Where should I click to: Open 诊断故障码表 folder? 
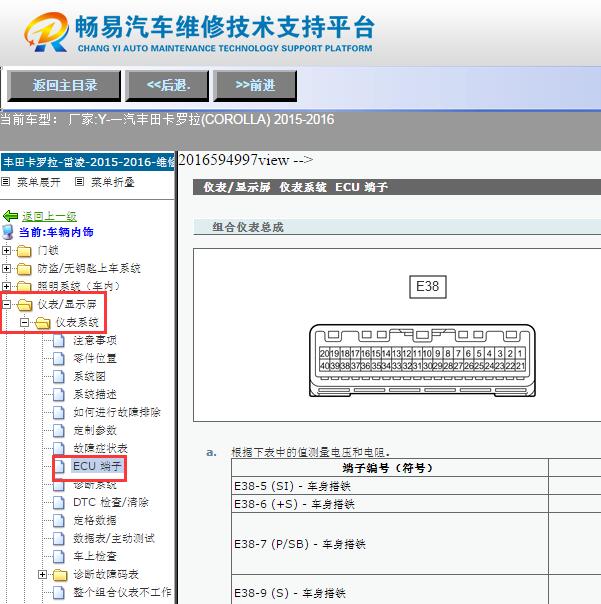coord(106,574)
